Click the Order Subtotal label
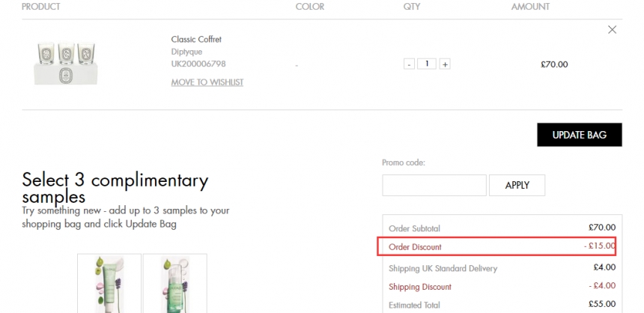The width and height of the screenshot is (644, 313). (x=414, y=228)
